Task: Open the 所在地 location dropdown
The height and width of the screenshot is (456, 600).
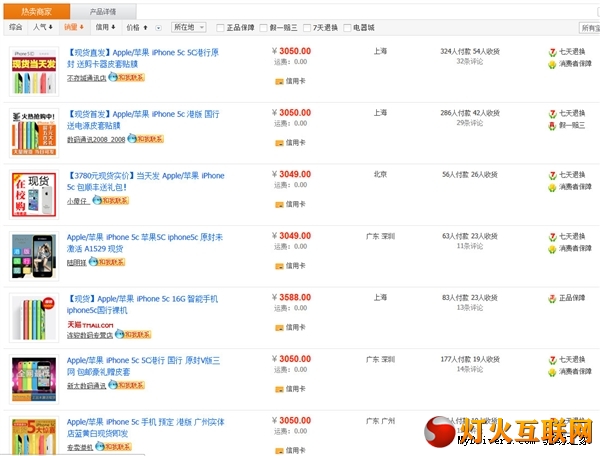Action: (189, 27)
